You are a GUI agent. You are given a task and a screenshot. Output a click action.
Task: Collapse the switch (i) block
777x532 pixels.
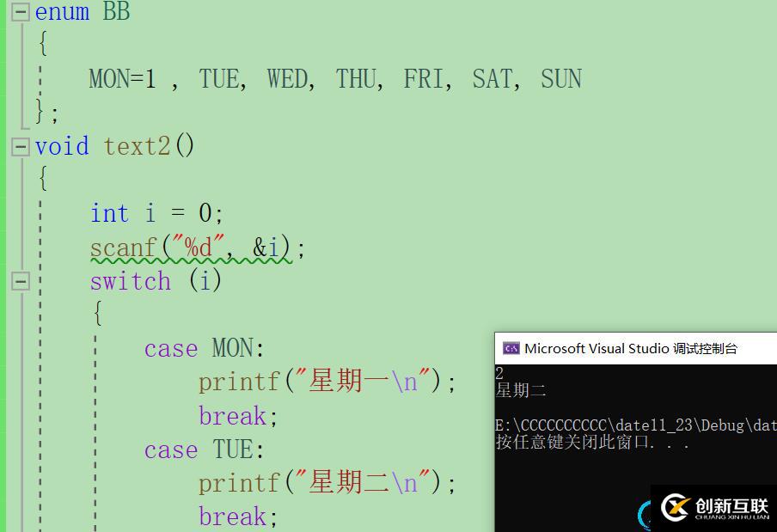21,281
